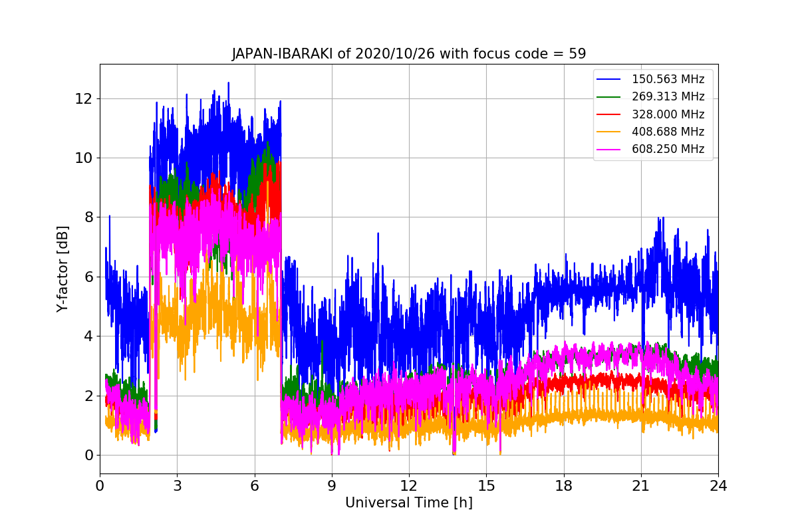Click x-axis tick label 15
Image resolution: width=798 pixels, height=532 pixels.
pyautogui.click(x=486, y=486)
